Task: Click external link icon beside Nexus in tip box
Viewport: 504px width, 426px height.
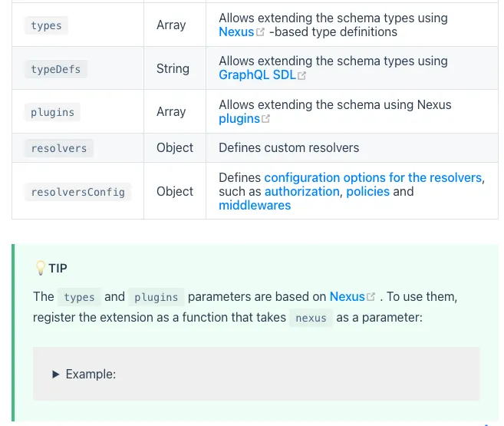Action: tap(371, 297)
